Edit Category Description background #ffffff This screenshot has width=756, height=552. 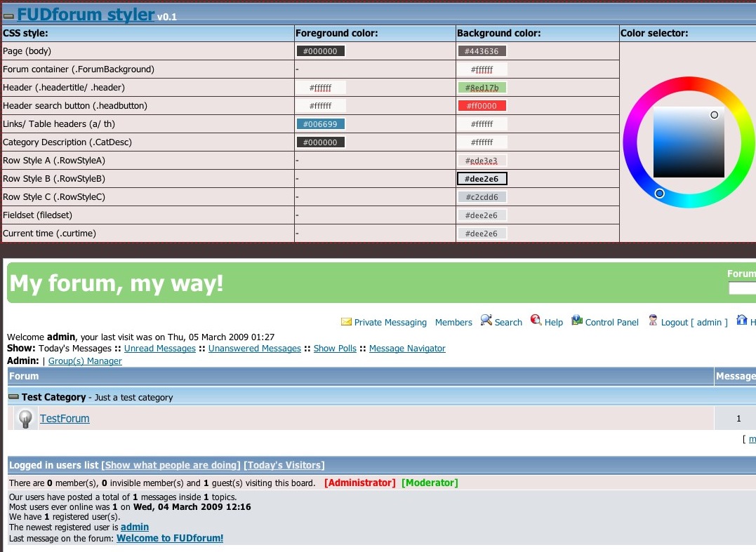tap(482, 142)
